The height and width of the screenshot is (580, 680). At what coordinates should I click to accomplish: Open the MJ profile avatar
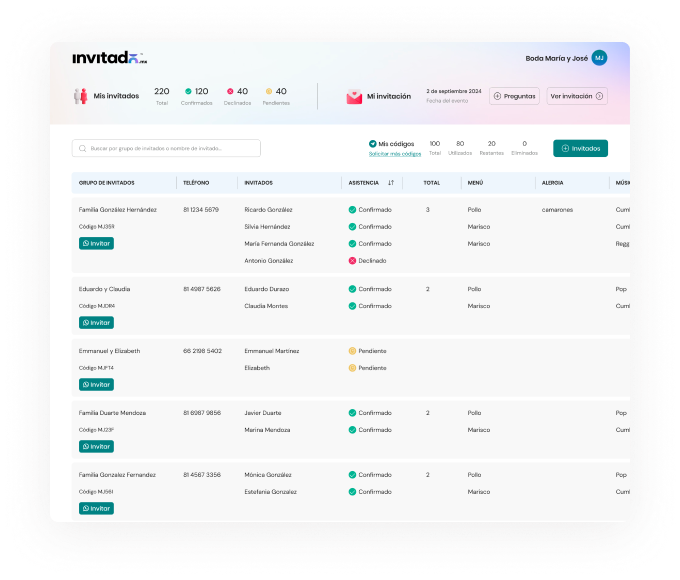pyautogui.click(x=599, y=58)
